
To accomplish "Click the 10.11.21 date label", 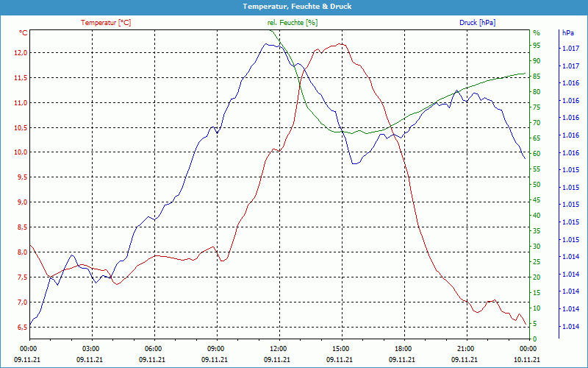I will click(527, 360).
